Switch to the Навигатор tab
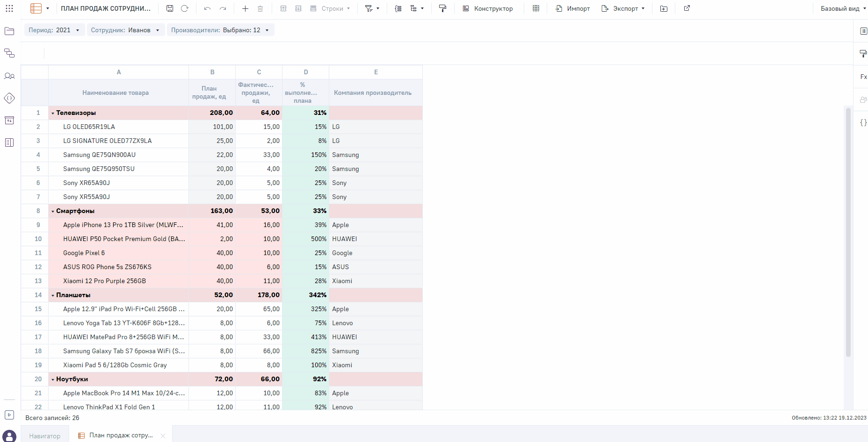The height and width of the screenshot is (442, 868). click(45, 435)
